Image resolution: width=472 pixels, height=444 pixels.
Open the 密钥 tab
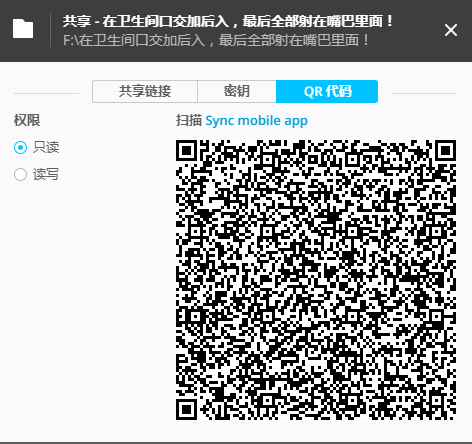coord(237,91)
